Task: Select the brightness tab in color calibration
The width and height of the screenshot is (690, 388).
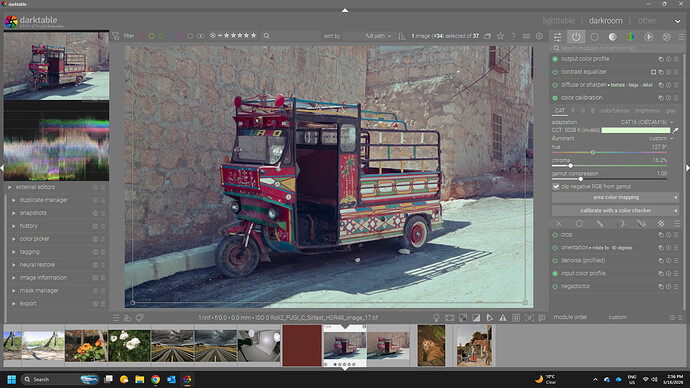Action: click(647, 111)
